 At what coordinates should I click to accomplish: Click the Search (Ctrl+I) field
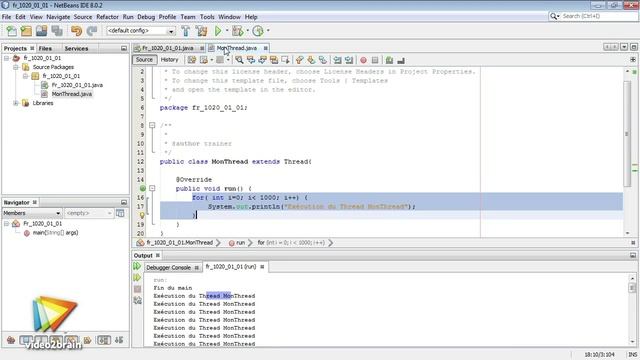coord(598,16)
